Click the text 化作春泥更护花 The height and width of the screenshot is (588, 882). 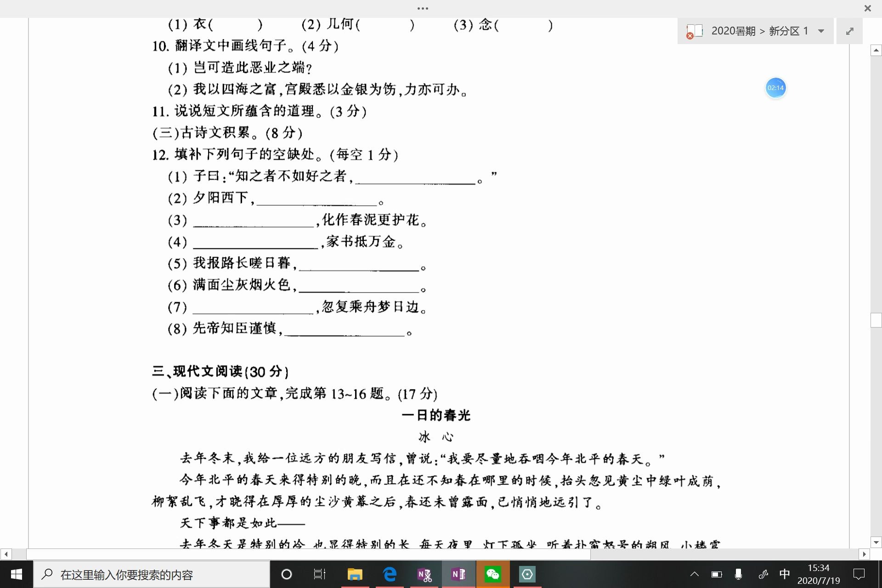370,220
